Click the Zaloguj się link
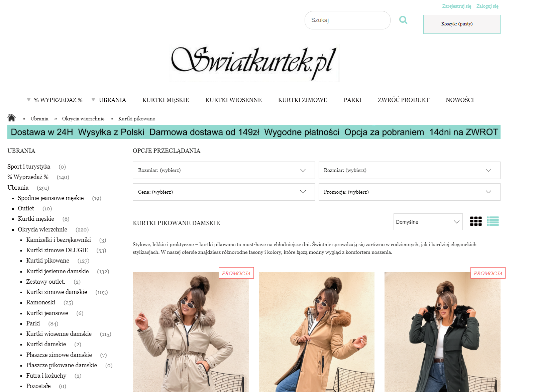Image resolution: width=539 pixels, height=392 pixels. (487, 6)
